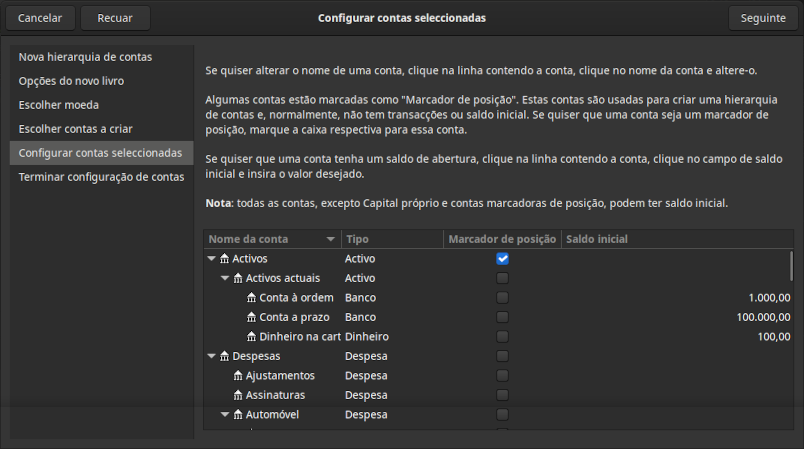
Task: Select Opções do novo livro step
Action: click(x=102, y=81)
